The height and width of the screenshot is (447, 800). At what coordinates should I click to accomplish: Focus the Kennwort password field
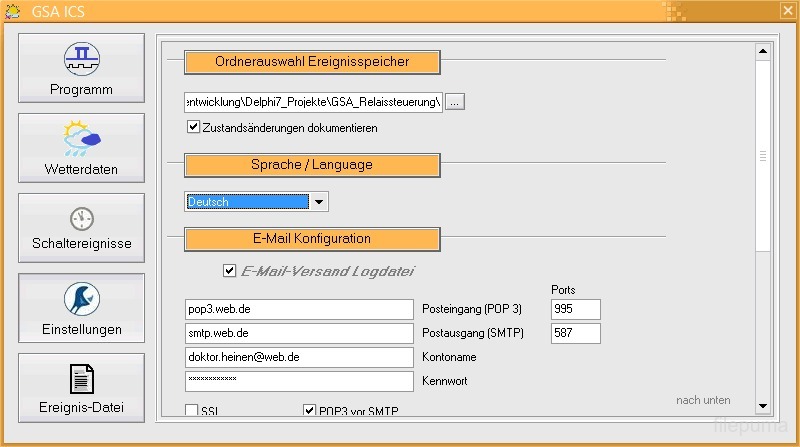(299, 381)
